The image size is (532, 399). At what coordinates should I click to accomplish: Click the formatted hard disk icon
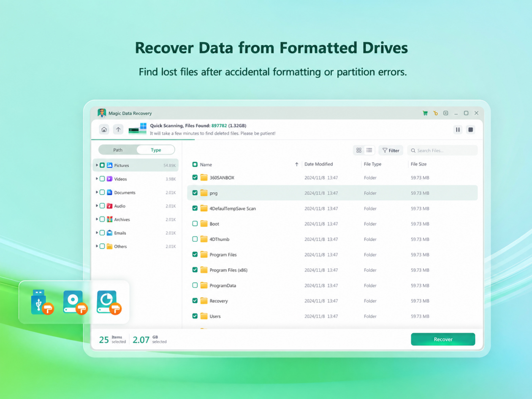point(75,302)
